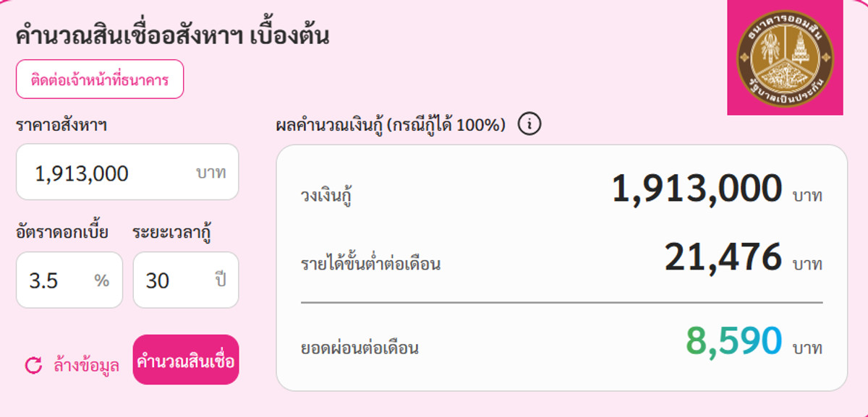Click the วงเงินกู้ result amount 1,913,000

coord(697,189)
